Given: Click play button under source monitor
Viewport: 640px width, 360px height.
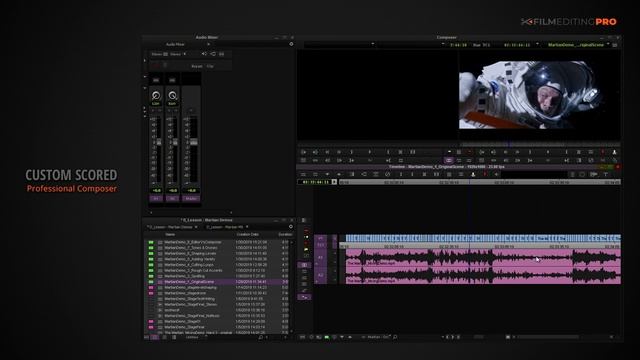Looking at the screenshot, I should point(370,152).
